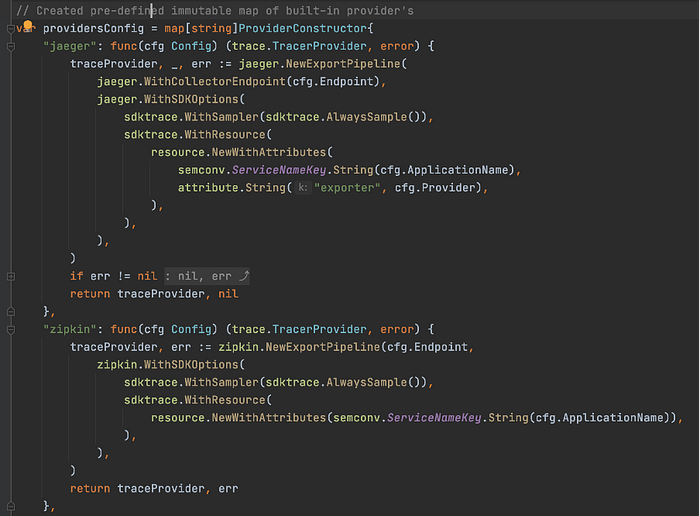
Task: Click 'trace.TracerProvider' return type on the jaeger line
Action: 299,46
